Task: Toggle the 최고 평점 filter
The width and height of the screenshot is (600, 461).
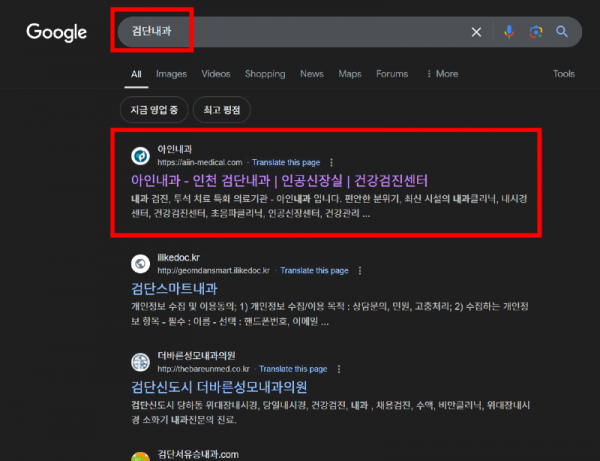Action: point(225,108)
